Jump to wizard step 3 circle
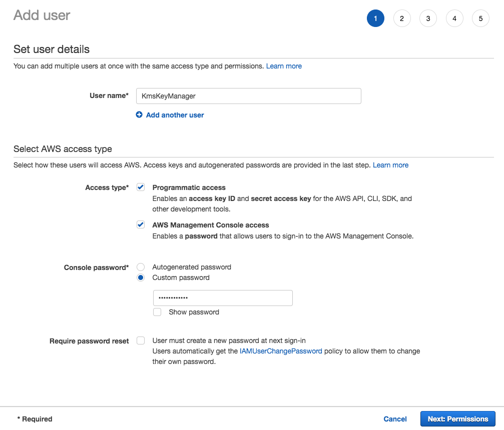The height and width of the screenshot is (430, 504). click(x=428, y=18)
